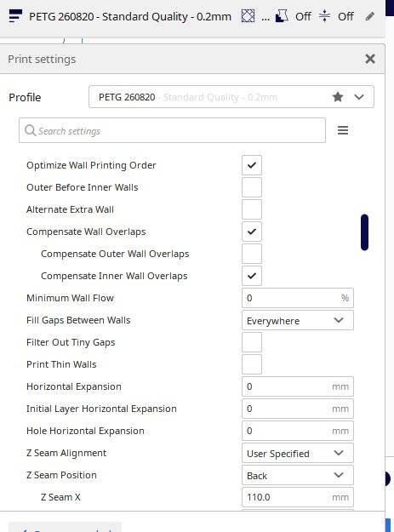Enable Outer Before Inner Walls

pos(252,187)
